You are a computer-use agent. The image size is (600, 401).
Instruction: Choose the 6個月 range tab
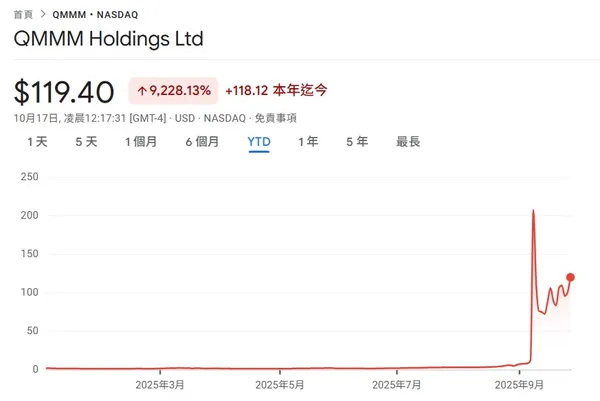click(202, 142)
